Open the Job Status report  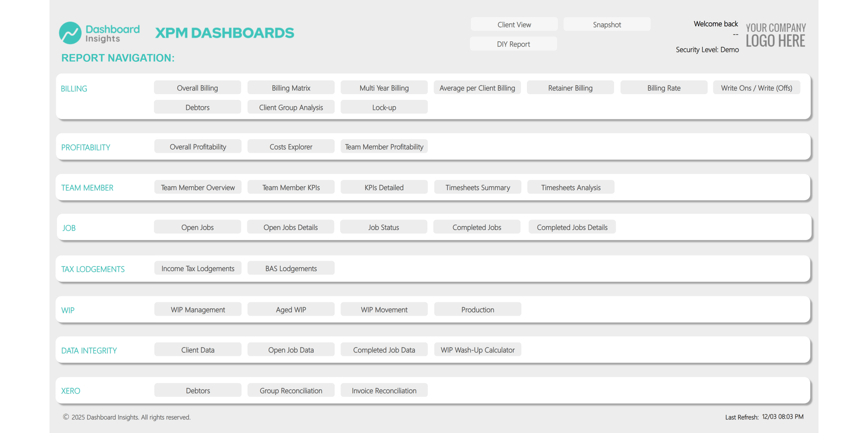(383, 227)
